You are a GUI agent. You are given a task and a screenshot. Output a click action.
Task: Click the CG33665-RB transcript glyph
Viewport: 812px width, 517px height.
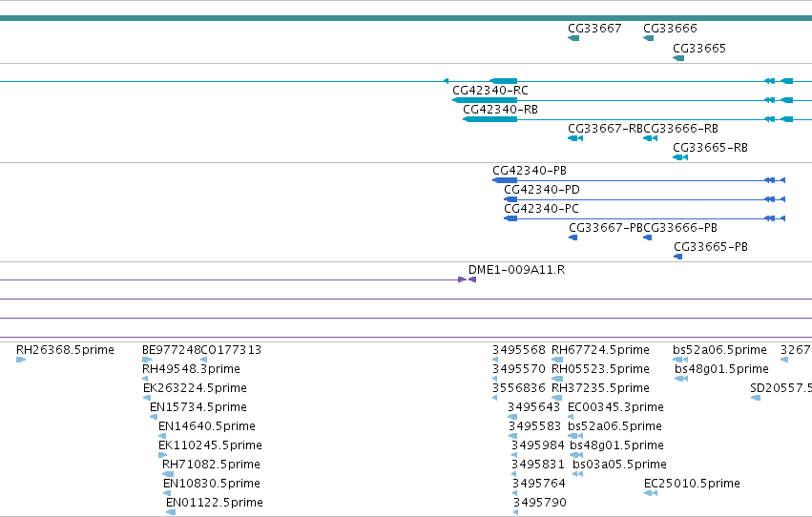[x=680, y=157]
